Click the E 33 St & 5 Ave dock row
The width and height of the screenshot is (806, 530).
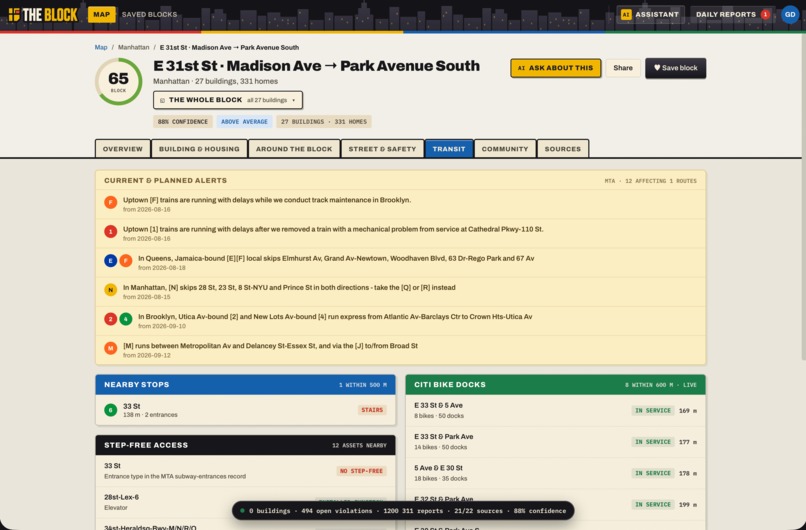point(555,410)
